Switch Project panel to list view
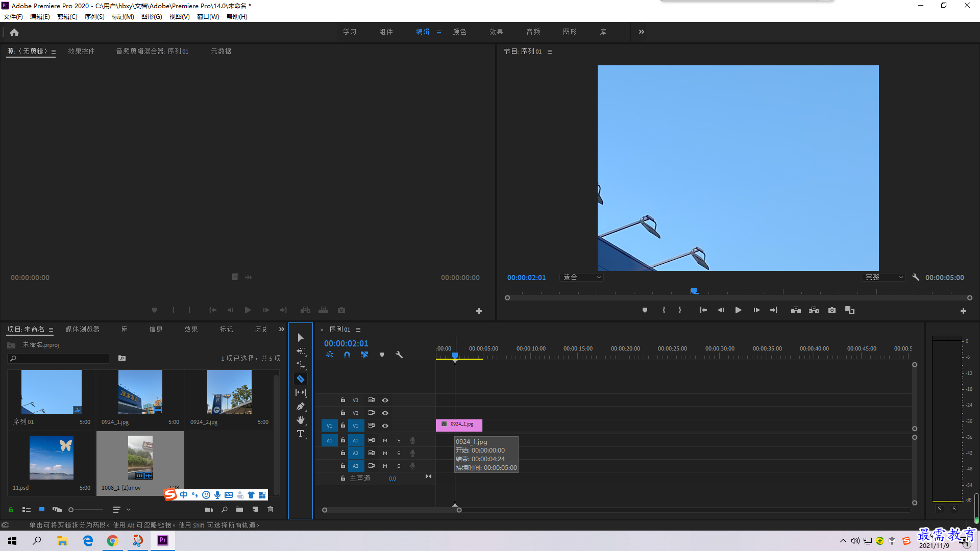980x551 pixels. [x=27, y=509]
